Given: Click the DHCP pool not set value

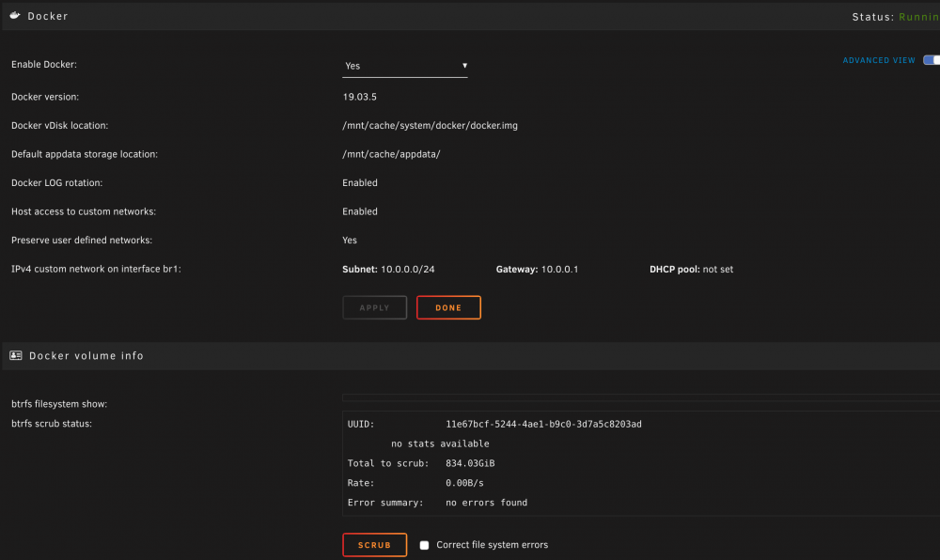Looking at the screenshot, I should pyautogui.click(x=717, y=270).
